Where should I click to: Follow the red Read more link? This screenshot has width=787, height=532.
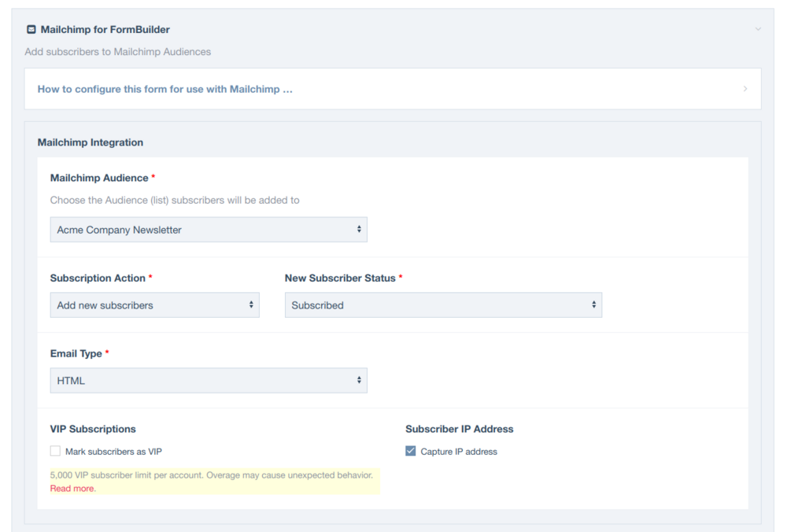pyautogui.click(x=72, y=489)
